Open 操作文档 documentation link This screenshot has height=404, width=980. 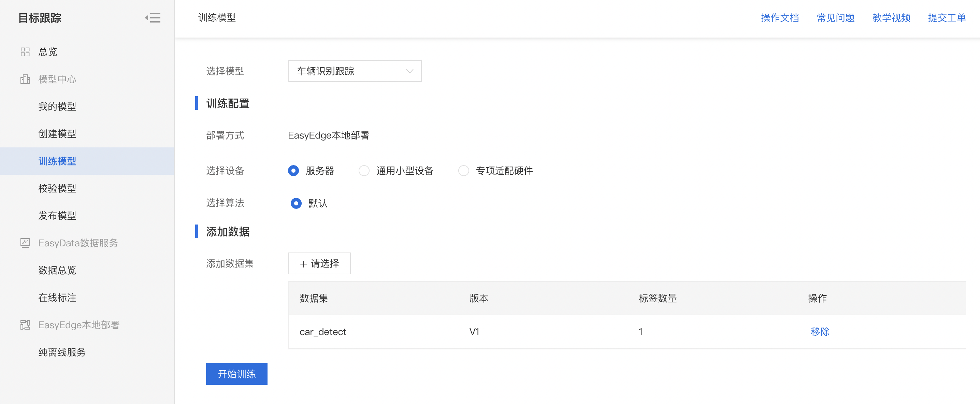780,17
